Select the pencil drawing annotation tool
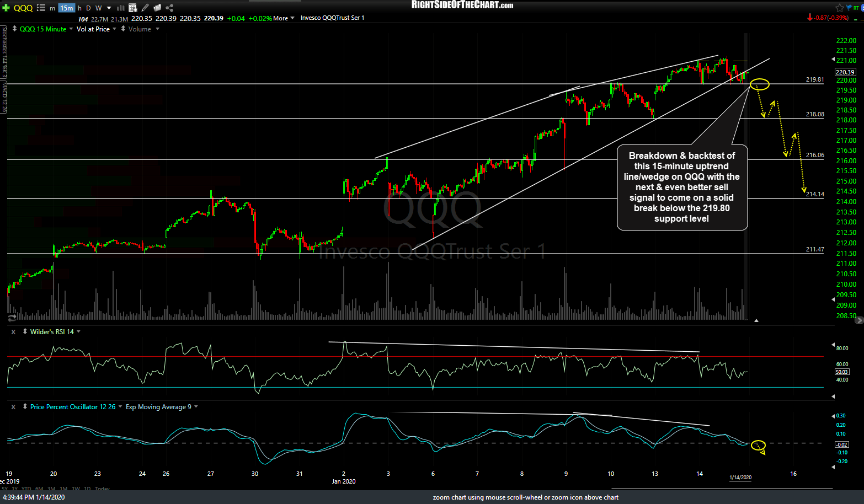This screenshot has width=864, height=504. coord(145,8)
